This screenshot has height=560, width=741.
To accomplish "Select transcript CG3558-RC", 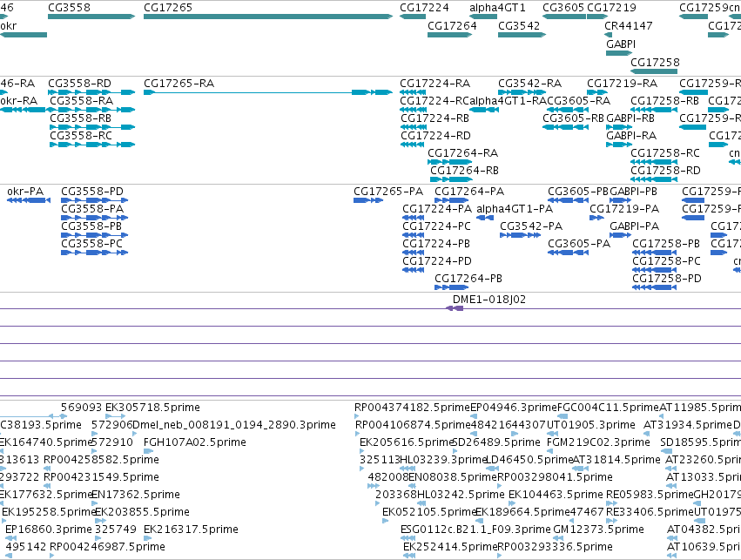I will (x=92, y=145).
